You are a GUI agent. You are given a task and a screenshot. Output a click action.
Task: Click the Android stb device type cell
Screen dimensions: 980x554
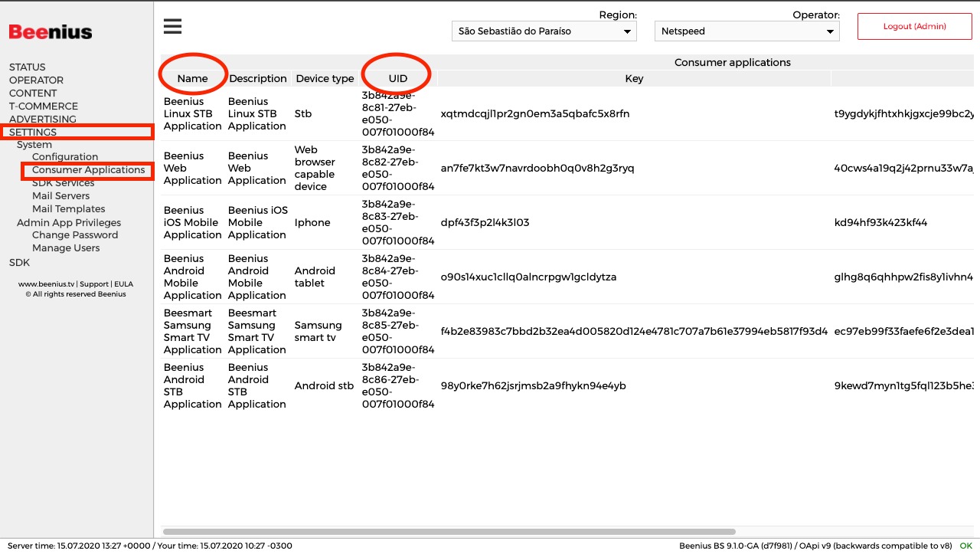325,386
